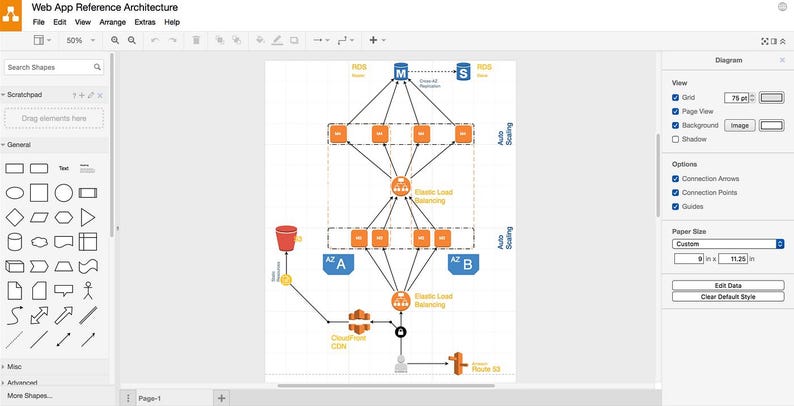Select the callout shape in General
Image resolution: width=794 pixels, height=406 pixels.
click(64, 291)
